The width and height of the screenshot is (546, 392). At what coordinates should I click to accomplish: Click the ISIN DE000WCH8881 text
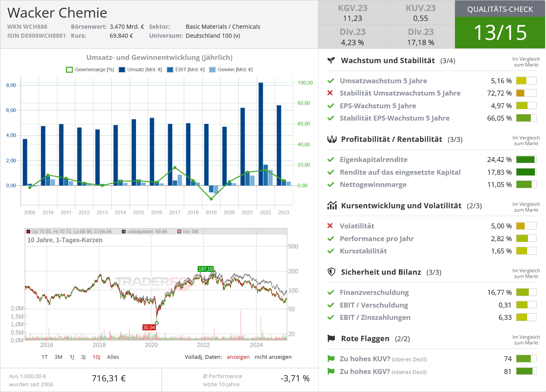[36, 36]
